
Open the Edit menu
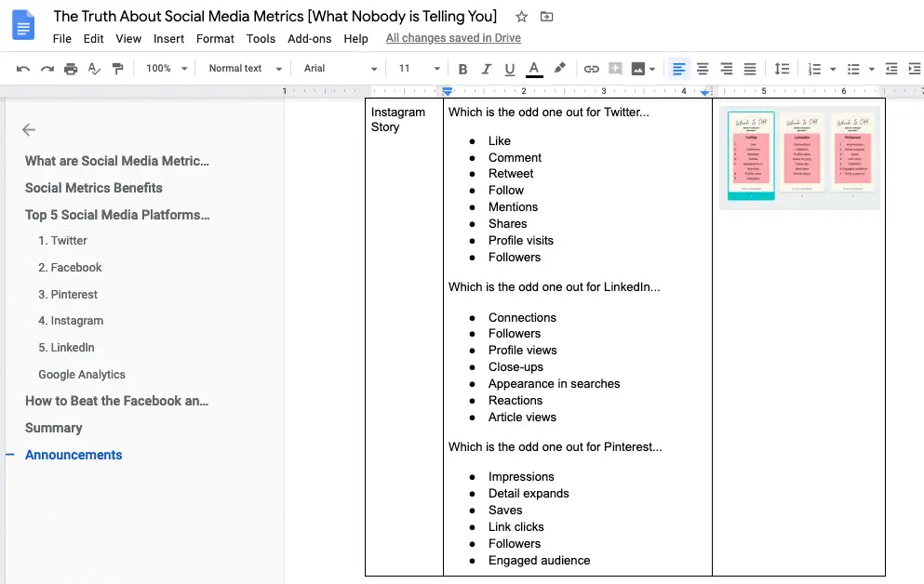point(93,39)
